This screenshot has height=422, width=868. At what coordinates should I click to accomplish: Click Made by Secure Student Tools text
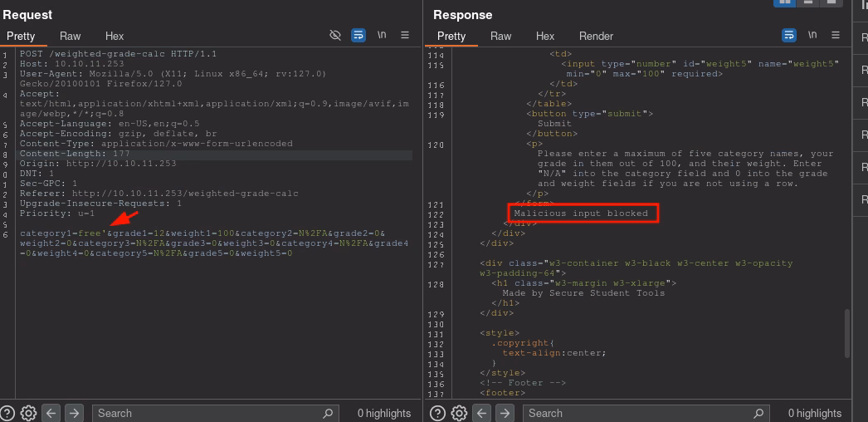(x=583, y=293)
